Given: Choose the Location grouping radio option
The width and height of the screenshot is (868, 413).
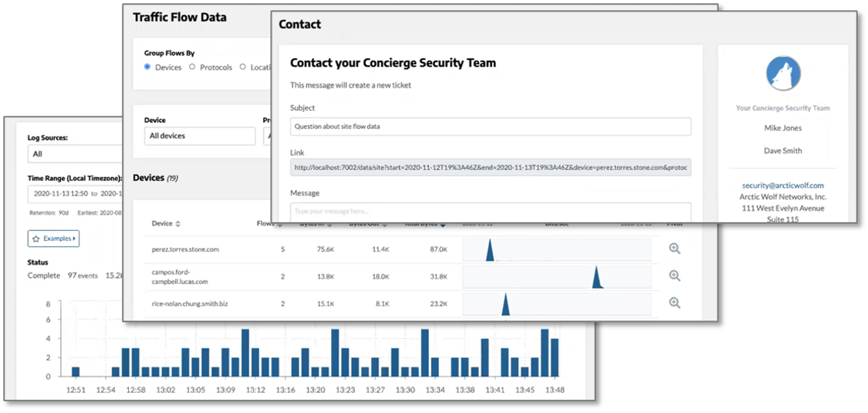Looking at the screenshot, I should click(x=243, y=67).
